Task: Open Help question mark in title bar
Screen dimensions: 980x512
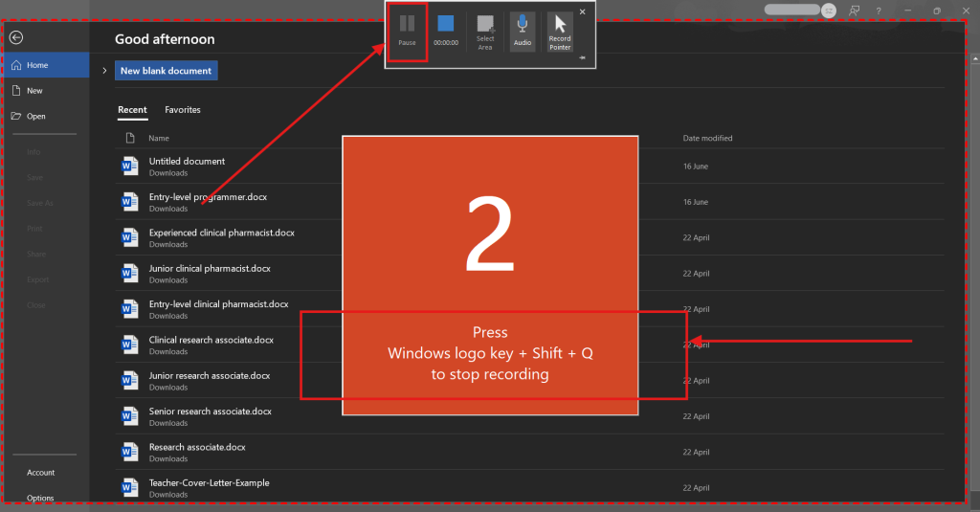Action: 879,11
